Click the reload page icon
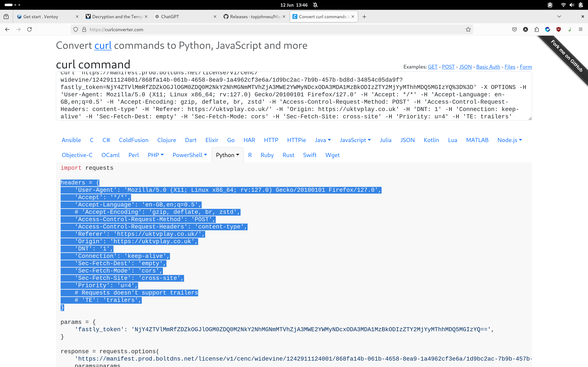This screenshot has width=588, height=367. tap(29, 30)
